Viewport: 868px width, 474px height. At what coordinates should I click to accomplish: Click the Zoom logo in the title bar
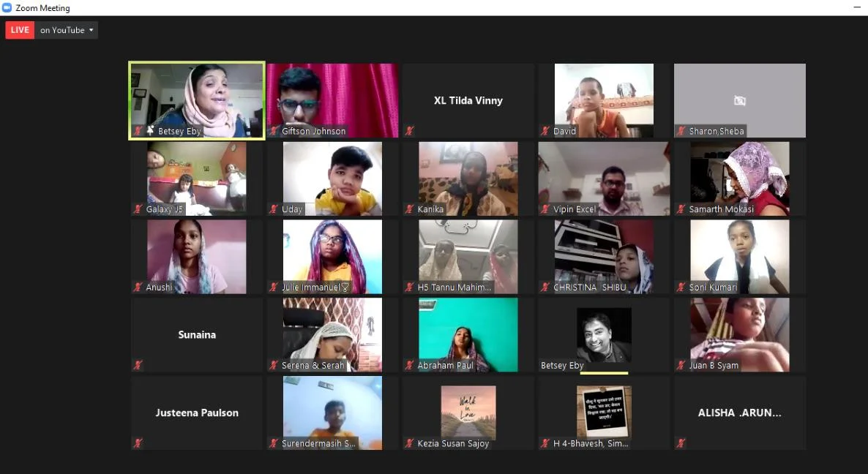[7, 8]
